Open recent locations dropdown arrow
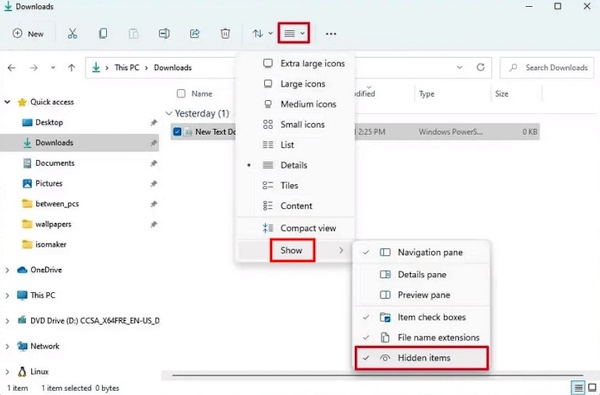This screenshot has width=600, height=395. tap(53, 68)
